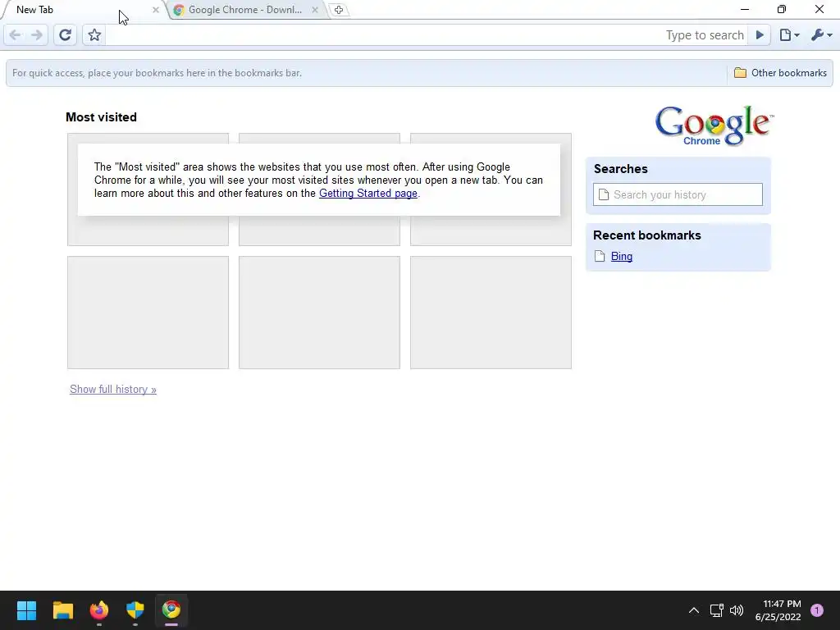Screen dimensions: 840x630
Task: Open File Explorer from the taskbar
Action: 62,610
